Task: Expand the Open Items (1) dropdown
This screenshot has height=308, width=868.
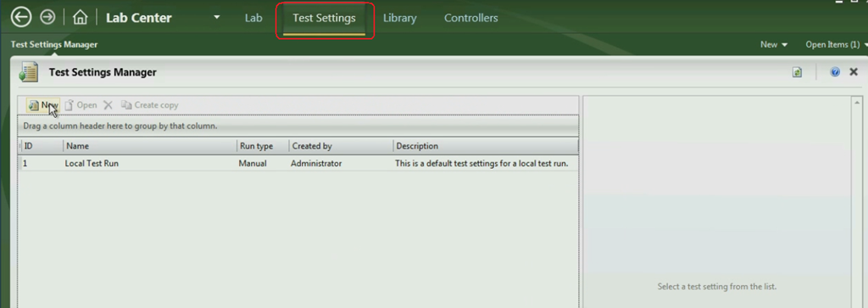Action: (837, 44)
